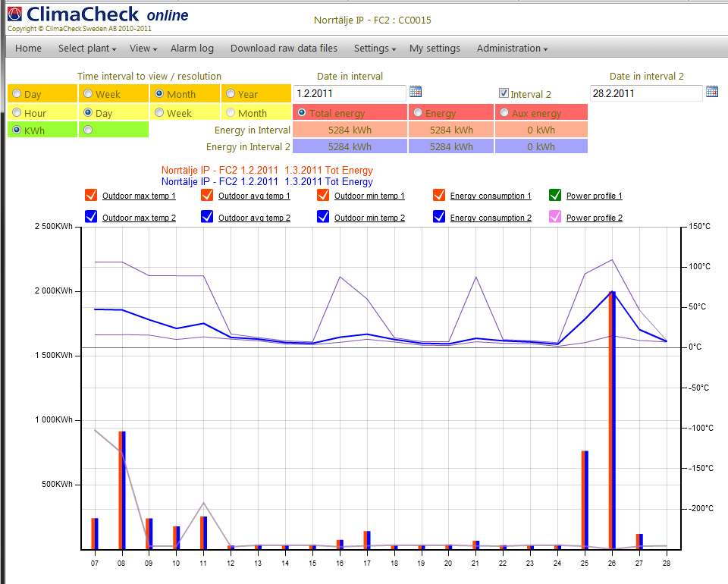Select the Energy radio button
Screen dimensions: 728x584
pyautogui.click(x=417, y=113)
